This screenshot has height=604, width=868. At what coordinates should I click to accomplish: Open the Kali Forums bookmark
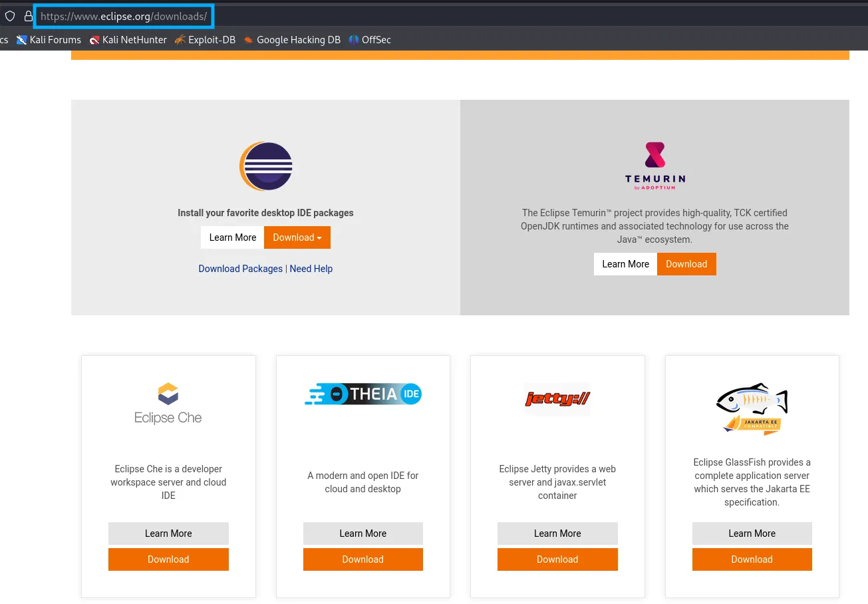[49, 40]
